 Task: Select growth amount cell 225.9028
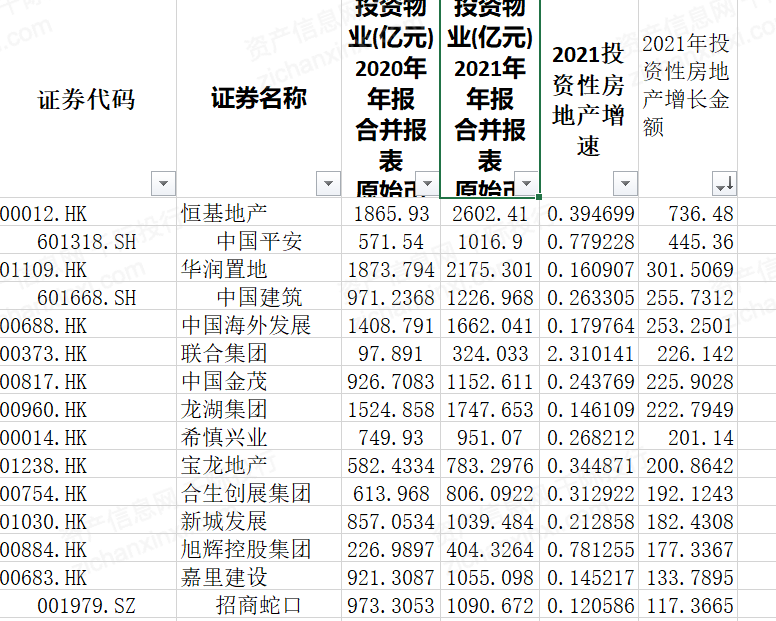688,382
